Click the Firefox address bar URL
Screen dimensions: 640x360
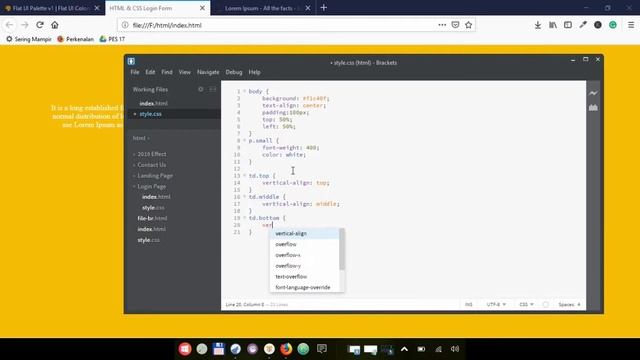(x=167, y=25)
